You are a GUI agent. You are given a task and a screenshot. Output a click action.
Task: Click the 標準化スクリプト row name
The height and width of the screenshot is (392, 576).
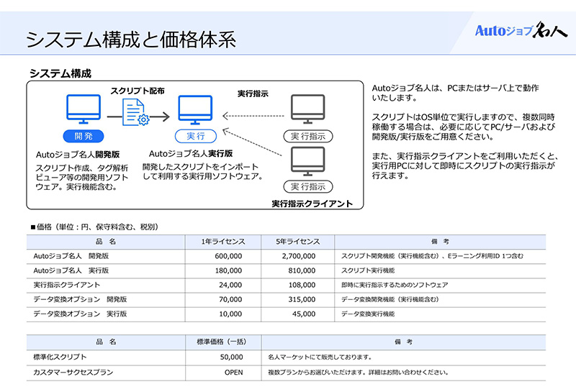click(60, 357)
